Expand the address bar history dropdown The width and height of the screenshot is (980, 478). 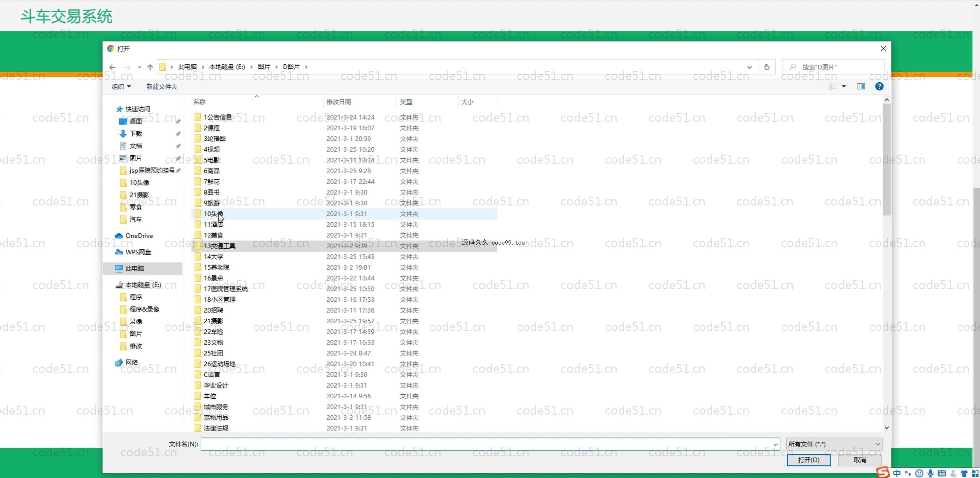tap(749, 67)
